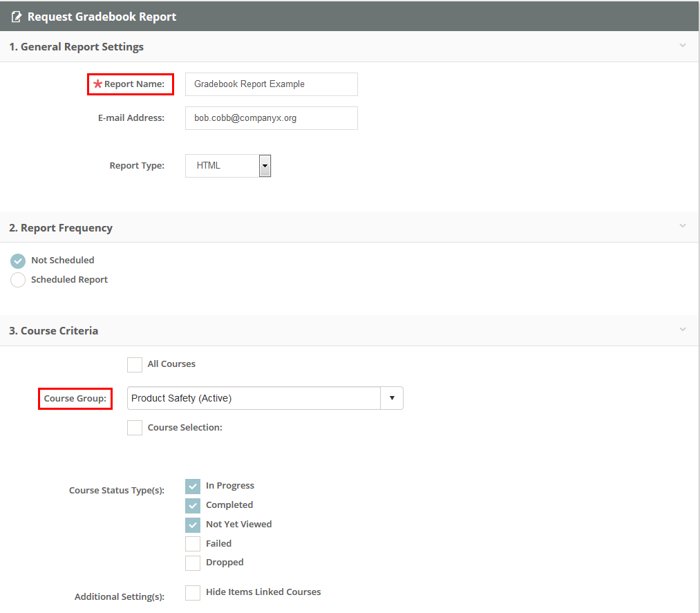Check the All Courses checkbox

click(135, 365)
